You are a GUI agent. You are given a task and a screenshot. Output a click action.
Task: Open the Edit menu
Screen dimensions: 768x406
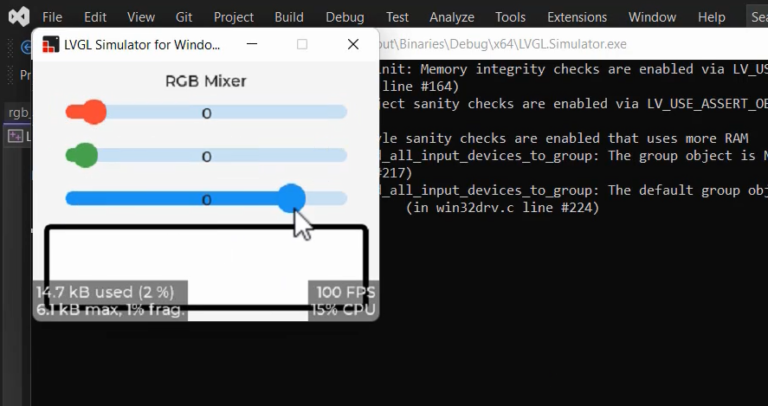click(x=95, y=17)
